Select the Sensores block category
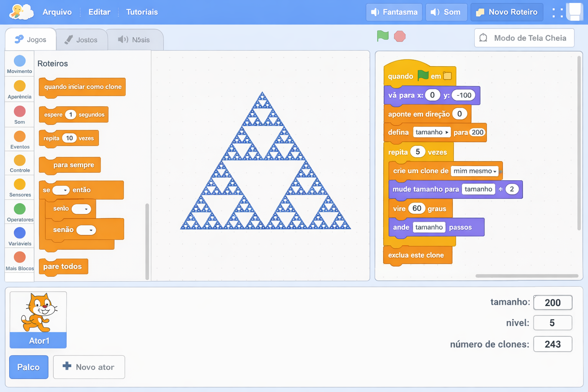The width and height of the screenshot is (588, 392). 19,187
